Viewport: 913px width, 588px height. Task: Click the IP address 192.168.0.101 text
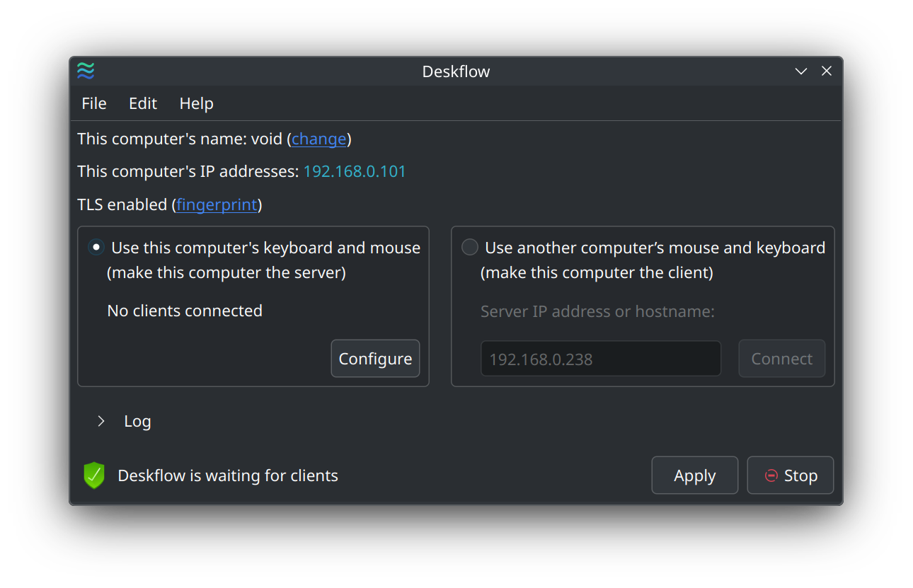[x=355, y=171]
